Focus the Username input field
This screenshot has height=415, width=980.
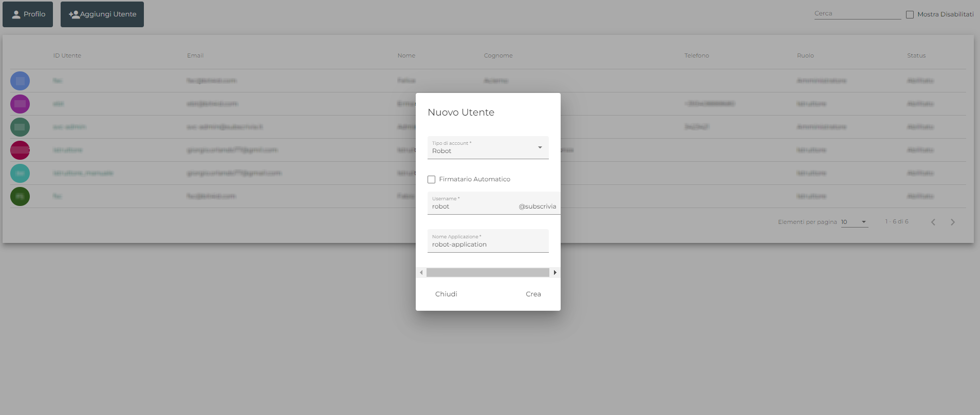click(473, 206)
